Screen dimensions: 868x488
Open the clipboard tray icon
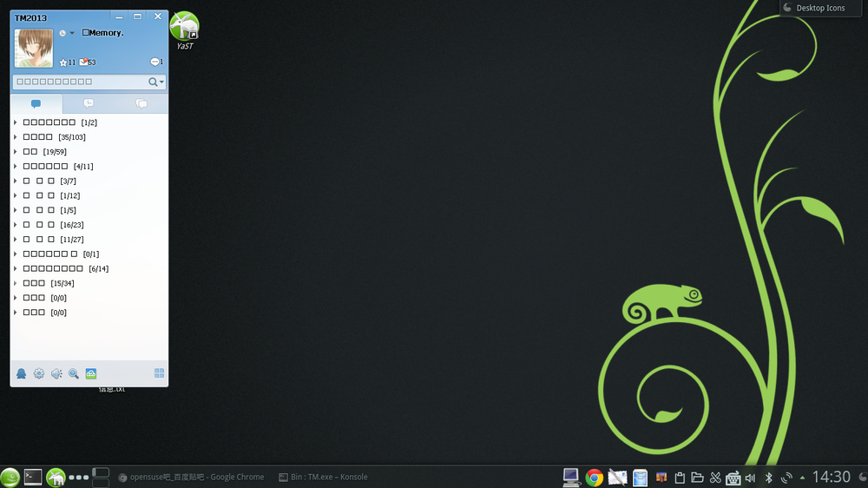click(680, 478)
